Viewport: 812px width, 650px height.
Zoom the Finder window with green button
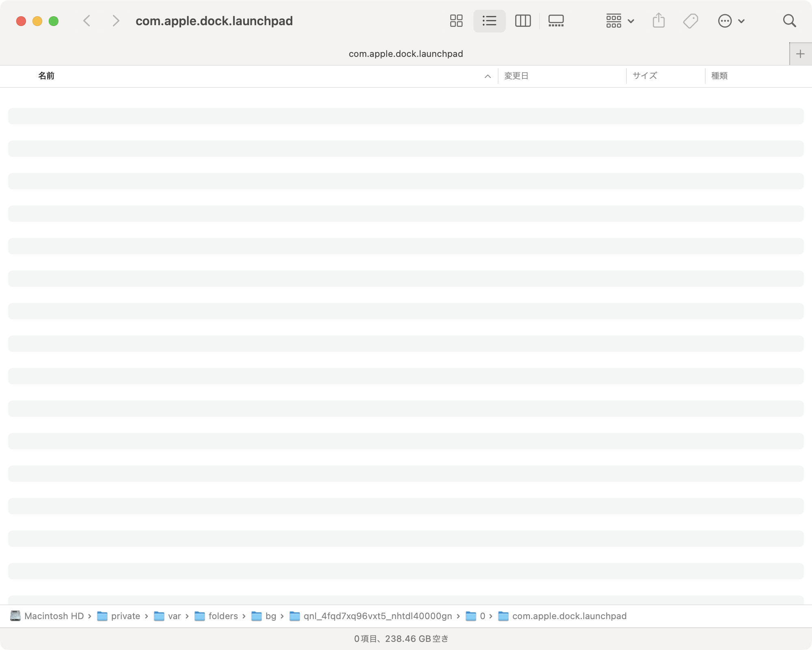pos(54,21)
